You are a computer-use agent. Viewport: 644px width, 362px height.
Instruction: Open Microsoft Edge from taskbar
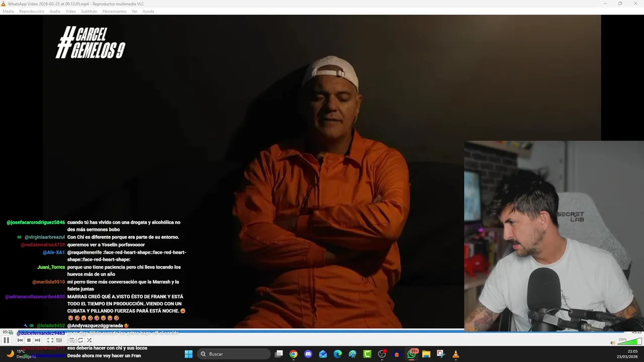point(338,354)
